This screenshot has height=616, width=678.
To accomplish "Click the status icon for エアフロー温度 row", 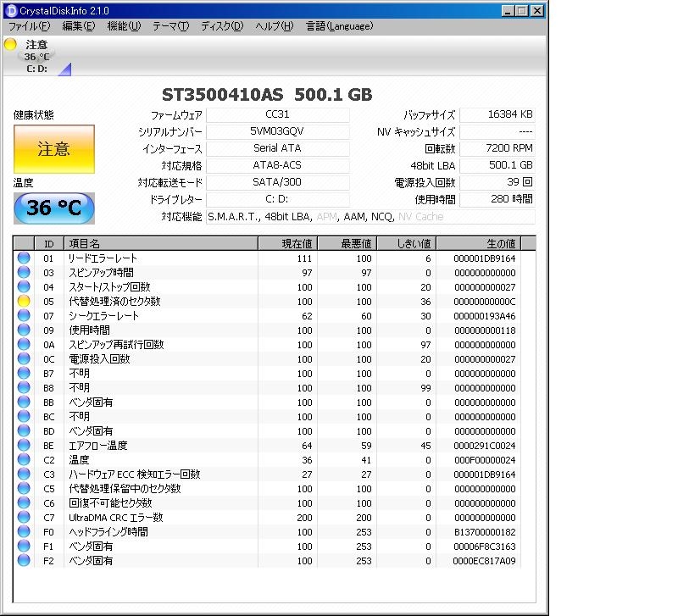I will coord(24,445).
